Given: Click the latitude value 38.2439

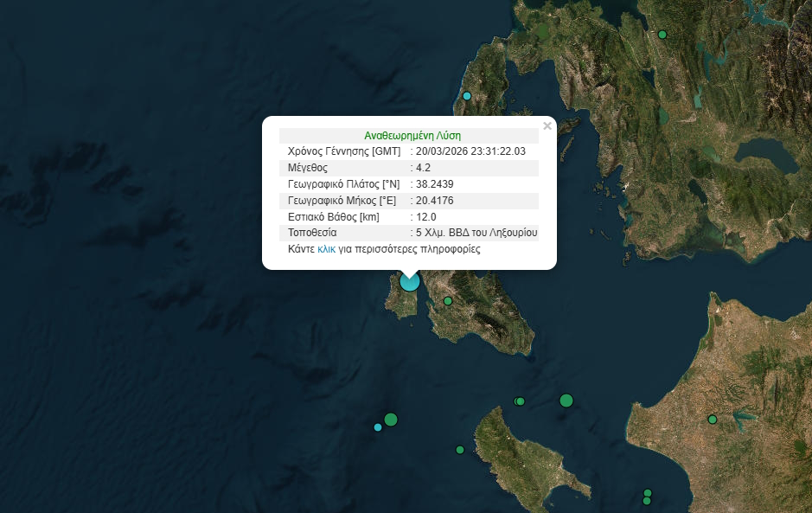Looking at the screenshot, I should pos(434,184).
